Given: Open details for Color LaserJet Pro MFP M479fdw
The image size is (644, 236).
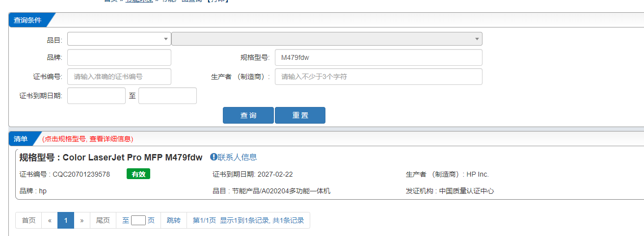Looking at the screenshot, I should coord(133,157).
